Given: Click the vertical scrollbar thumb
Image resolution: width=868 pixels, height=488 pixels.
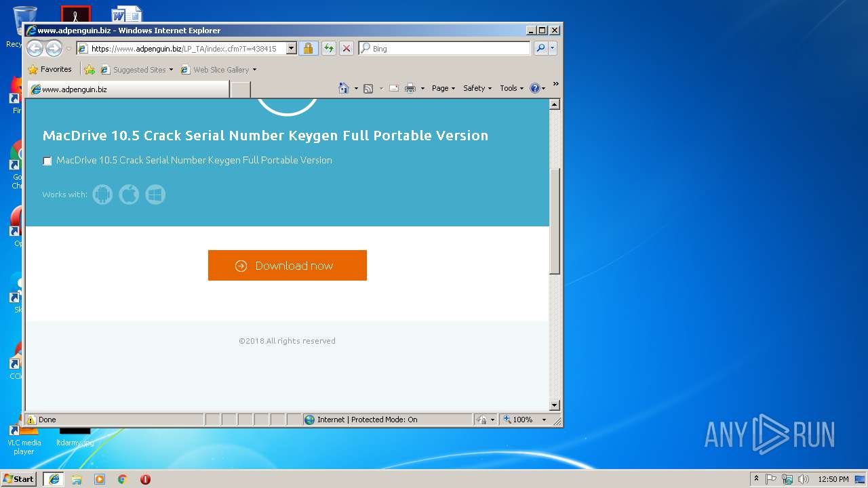Looking at the screenshot, I should pyautogui.click(x=555, y=221).
